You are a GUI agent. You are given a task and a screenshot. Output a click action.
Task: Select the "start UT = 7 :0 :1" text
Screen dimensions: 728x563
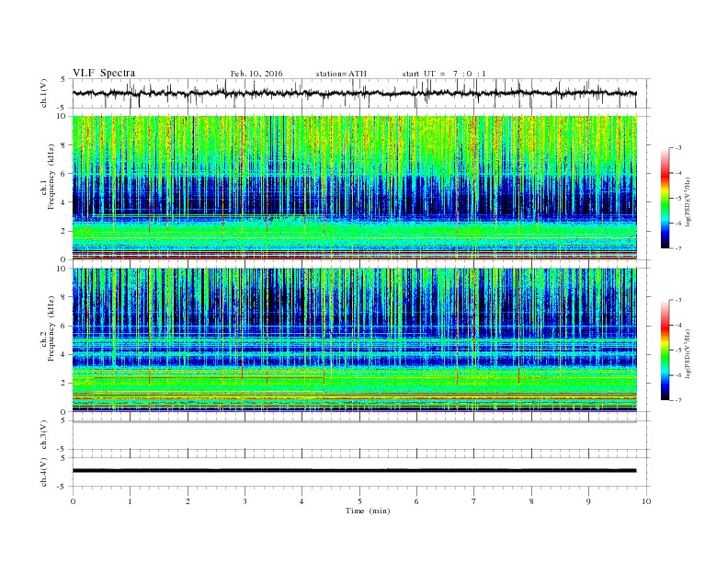pyautogui.click(x=444, y=74)
